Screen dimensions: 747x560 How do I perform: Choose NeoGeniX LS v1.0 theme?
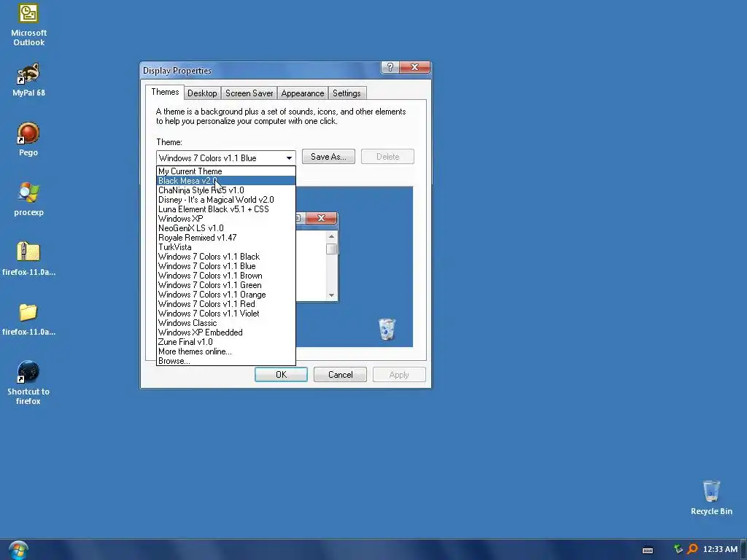[x=226, y=228]
